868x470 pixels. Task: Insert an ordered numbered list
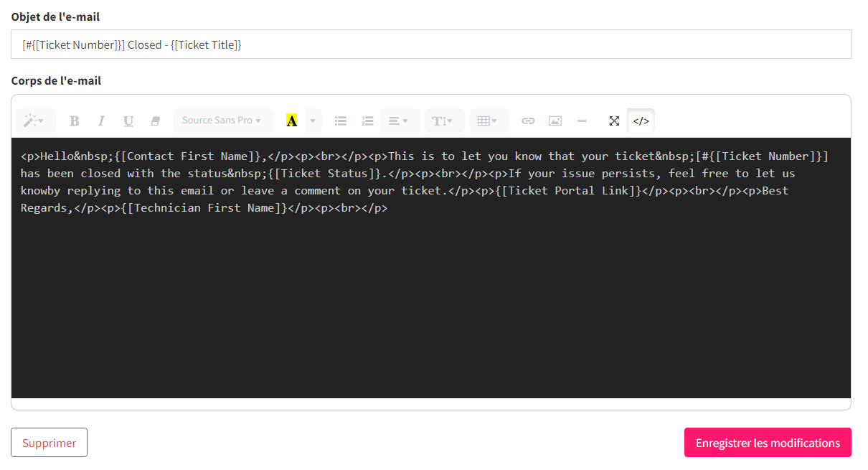click(x=367, y=121)
